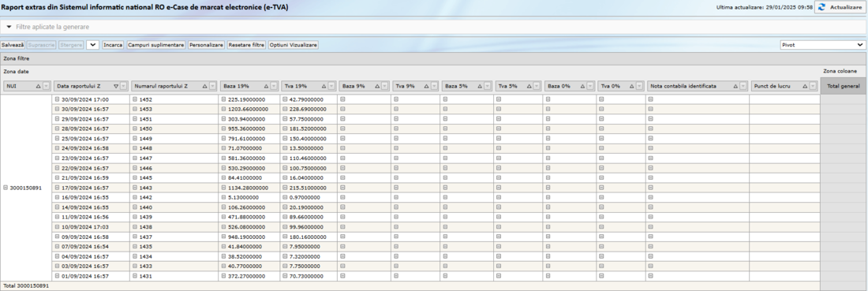
Task: Open the Baza 19% filter dropdown
Action: pyautogui.click(x=274, y=86)
